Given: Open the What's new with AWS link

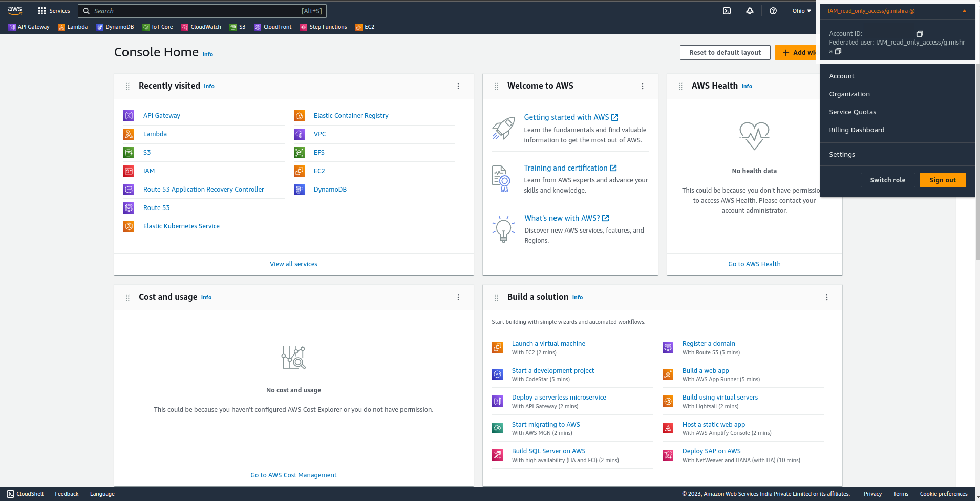Looking at the screenshot, I should (567, 218).
